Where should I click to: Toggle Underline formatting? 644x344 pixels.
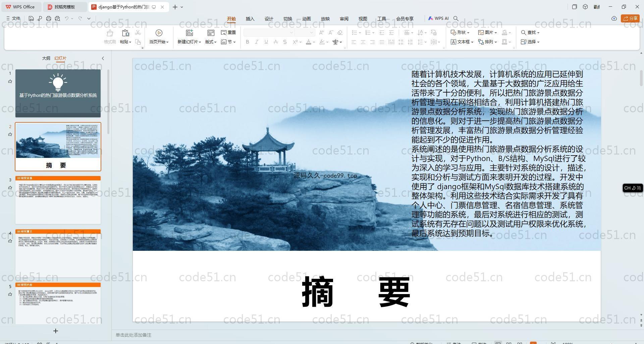[x=266, y=42]
